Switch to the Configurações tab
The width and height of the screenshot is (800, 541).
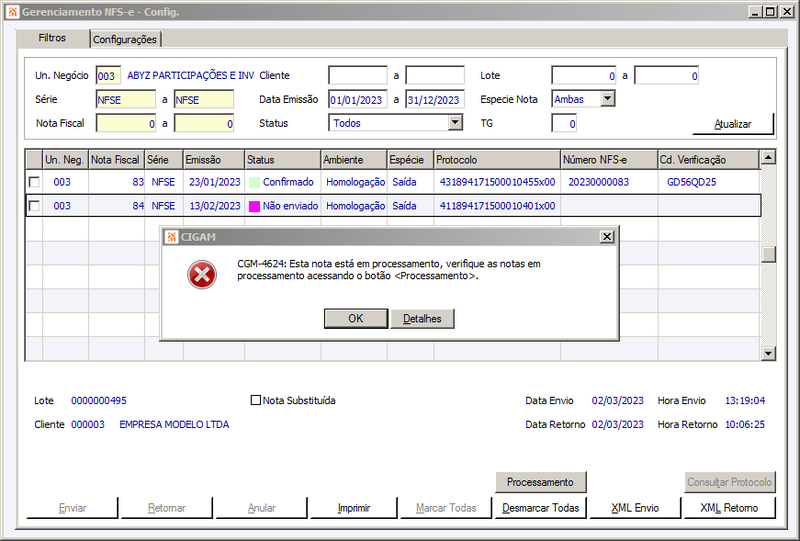pos(125,39)
